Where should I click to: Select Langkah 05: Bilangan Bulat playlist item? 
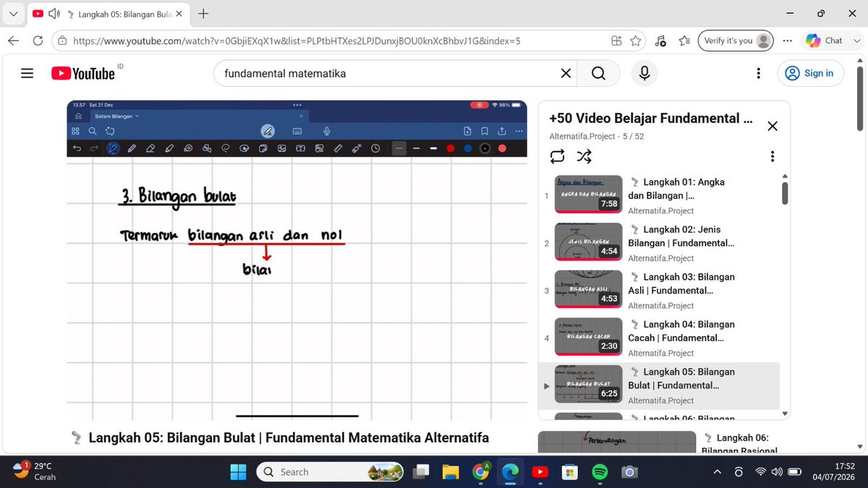(659, 385)
